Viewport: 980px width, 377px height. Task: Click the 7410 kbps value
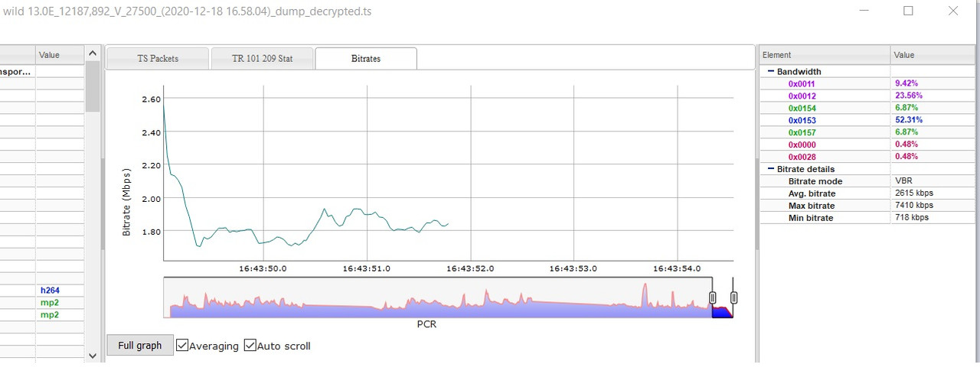point(914,206)
